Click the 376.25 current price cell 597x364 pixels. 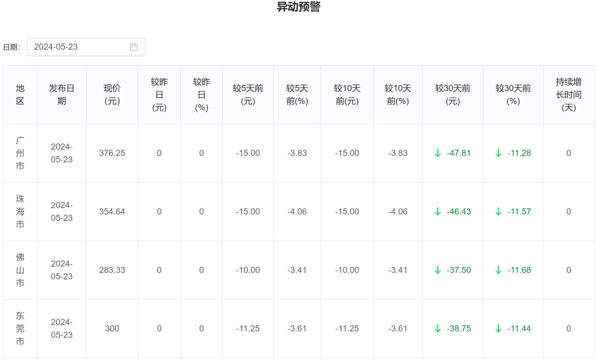tap(112, 153)
